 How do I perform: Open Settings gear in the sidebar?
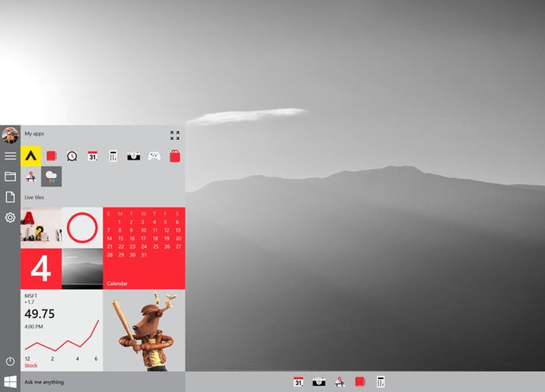tap(10, 217)
